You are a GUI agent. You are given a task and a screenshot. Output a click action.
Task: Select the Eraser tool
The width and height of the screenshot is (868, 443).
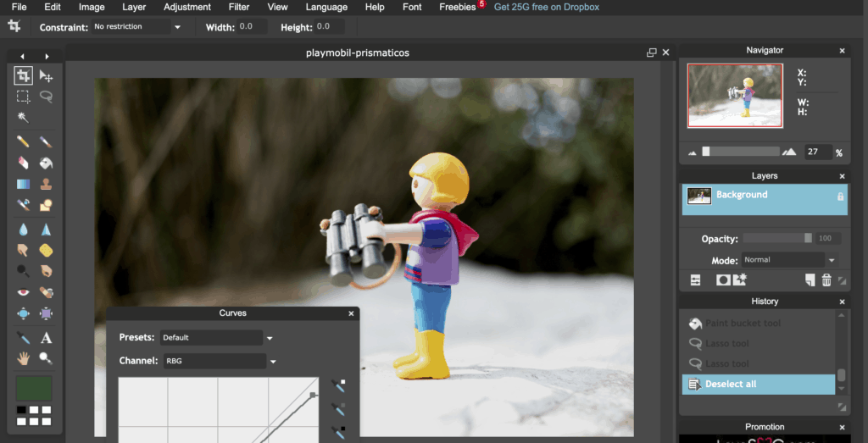tap(23, 163)
